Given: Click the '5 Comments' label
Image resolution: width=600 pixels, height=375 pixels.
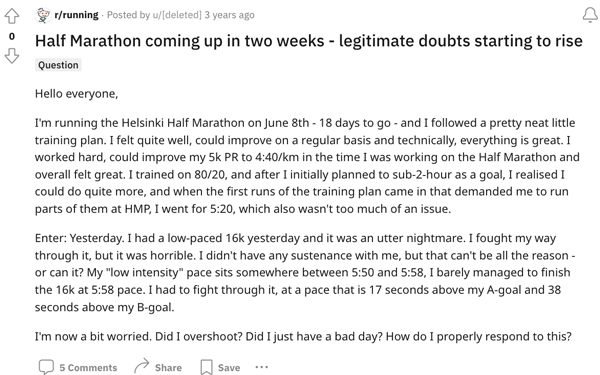Looking at the screenshot, I should (88, 368).
